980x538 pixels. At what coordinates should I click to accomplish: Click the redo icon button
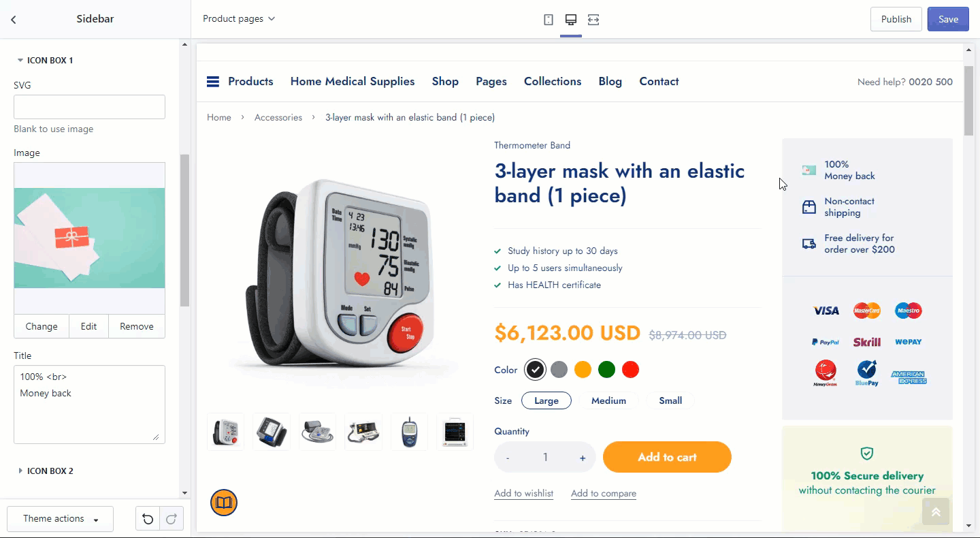(171, 520)
